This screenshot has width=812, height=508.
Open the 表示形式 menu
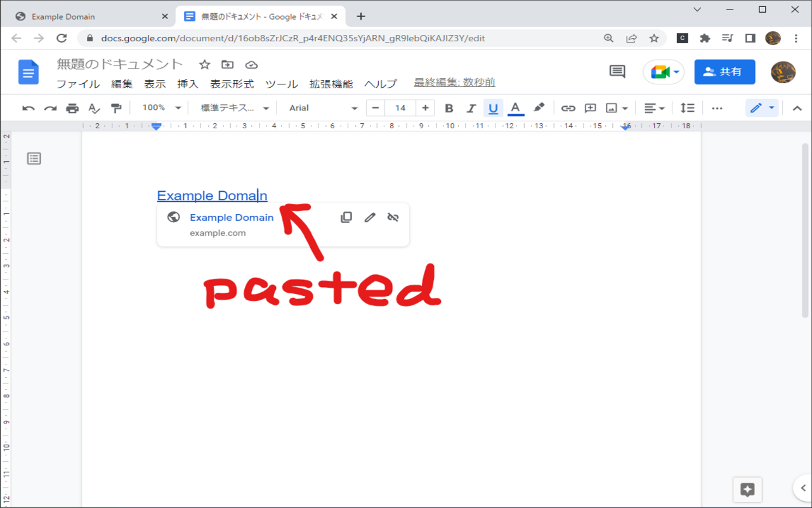coord(232,84)
